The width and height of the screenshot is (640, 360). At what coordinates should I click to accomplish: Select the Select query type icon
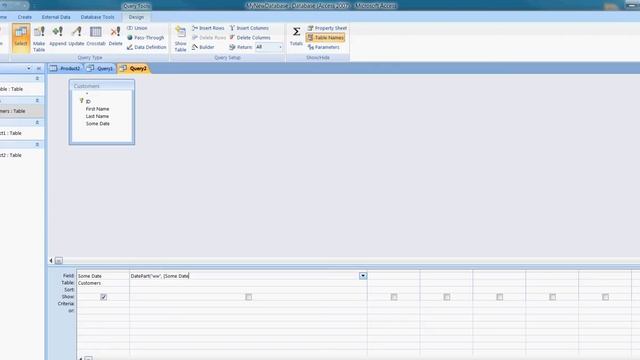(21, 38)
